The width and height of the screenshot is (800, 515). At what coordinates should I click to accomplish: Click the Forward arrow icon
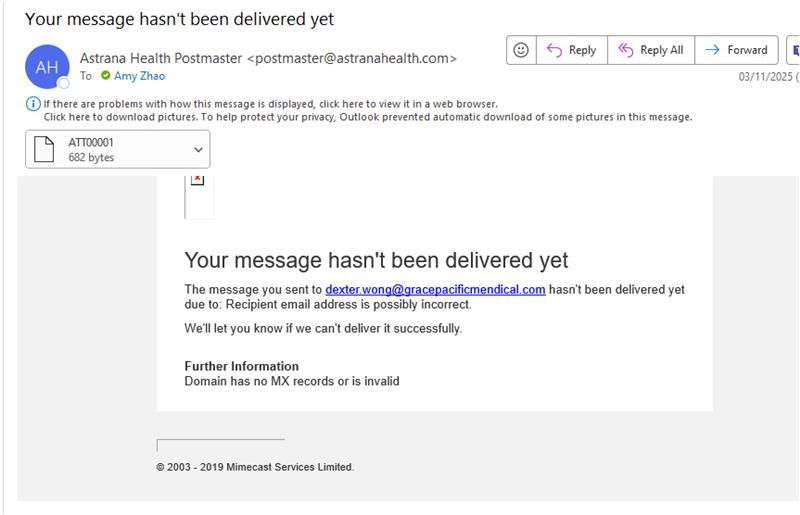[x=712, y=50]
